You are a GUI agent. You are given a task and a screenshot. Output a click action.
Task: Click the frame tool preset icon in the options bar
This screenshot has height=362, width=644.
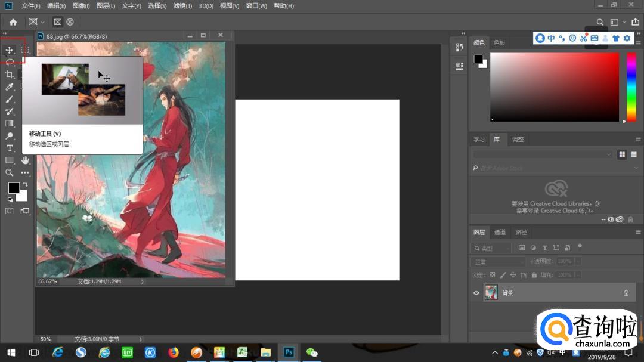tap(33, 22)
